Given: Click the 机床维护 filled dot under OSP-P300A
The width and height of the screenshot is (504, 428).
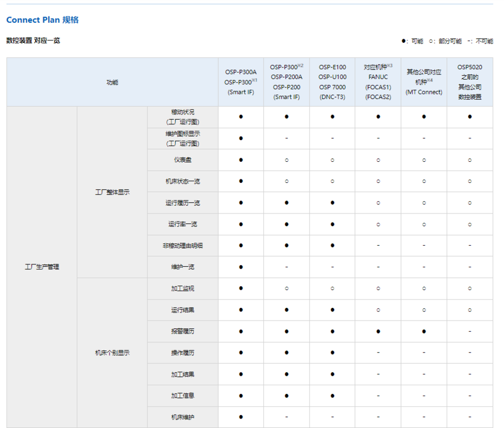Looking at the screenshot, I should point(241,417).
